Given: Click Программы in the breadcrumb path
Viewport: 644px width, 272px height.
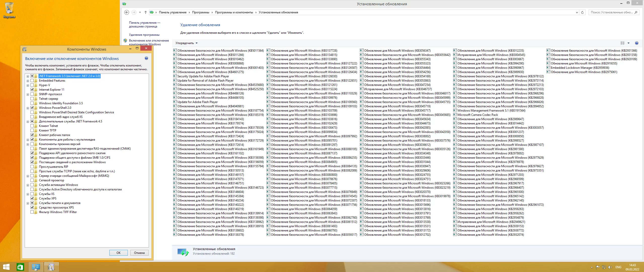Looking at the screenshot, I should point(200,12).
